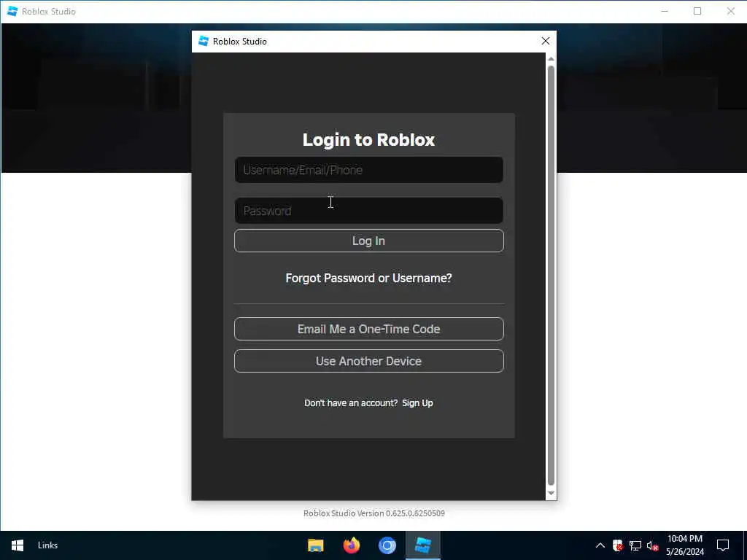Image resolution: width=747 pixels, height=560 pixels.
Task: Open the network status tray icon
Action: (635, 545)
